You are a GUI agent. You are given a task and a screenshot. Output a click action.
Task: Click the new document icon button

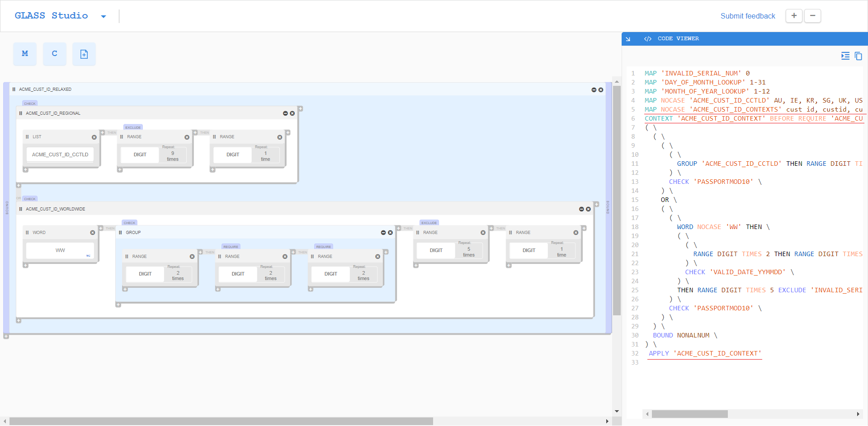pos(84,54)
